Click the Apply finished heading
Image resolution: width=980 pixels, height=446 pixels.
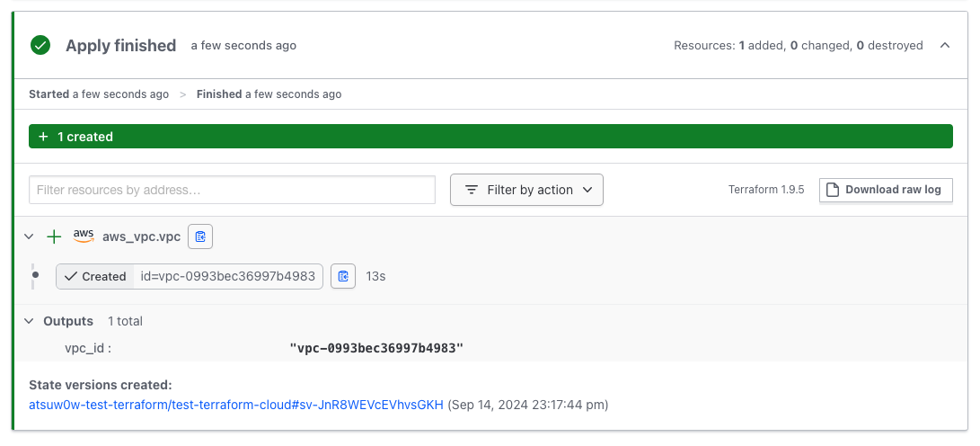point(120,45)
